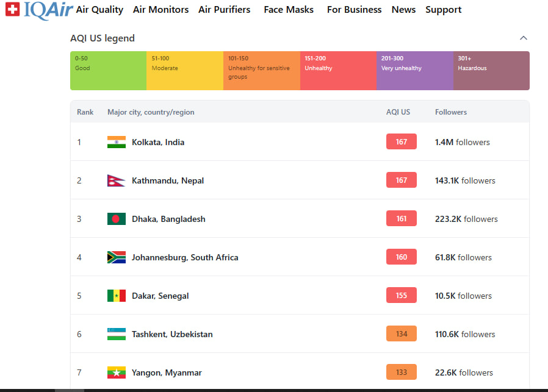
Task: Click the India flag icon
Action: pyautogui.click(x=116, y=142)
